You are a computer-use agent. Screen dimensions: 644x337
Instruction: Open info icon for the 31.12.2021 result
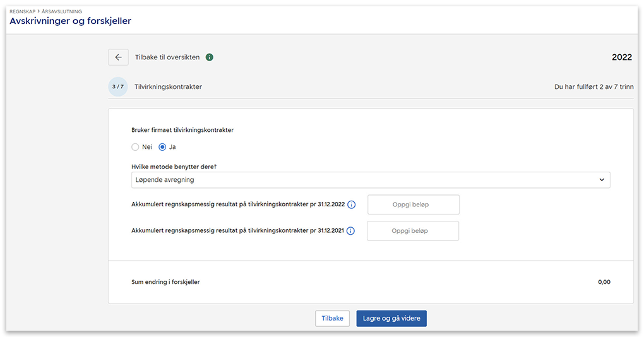[351, 231]
